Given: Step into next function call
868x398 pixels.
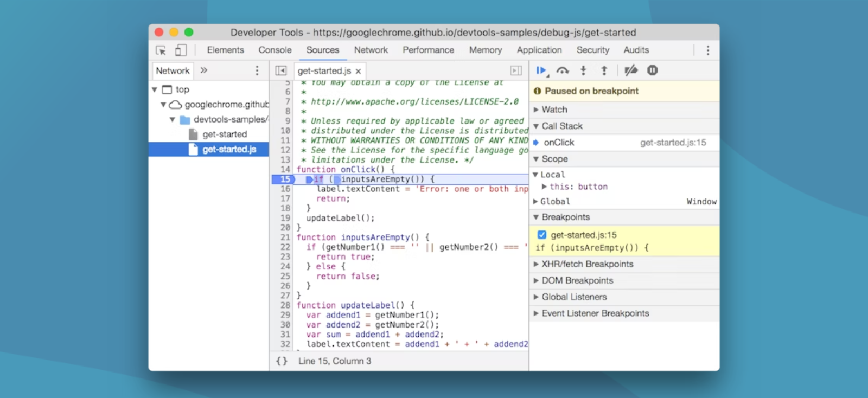Looking at the screenshot, I should point(583,70).
